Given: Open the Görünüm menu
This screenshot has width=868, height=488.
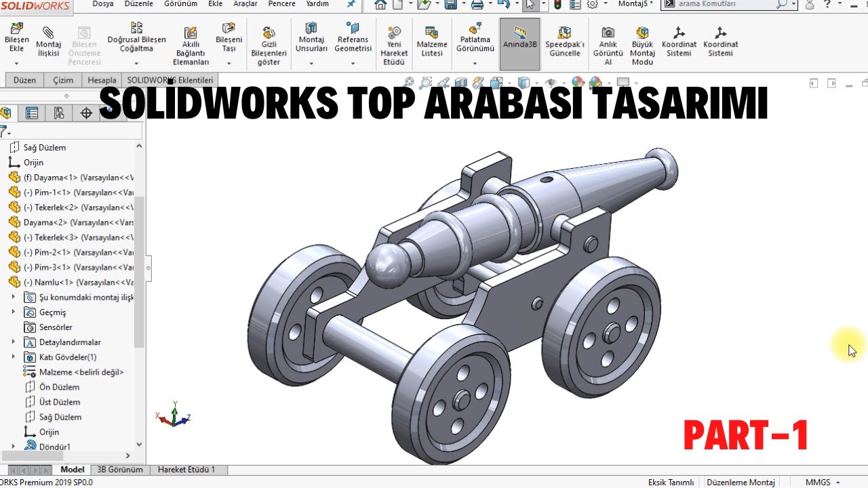Looking at the screenshot, I should pyautogui.click(x=180, y=4).
